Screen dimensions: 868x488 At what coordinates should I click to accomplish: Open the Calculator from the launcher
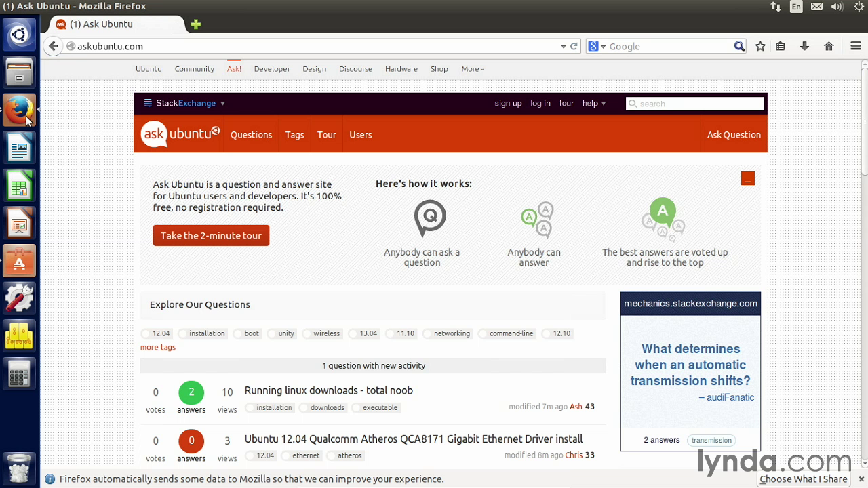[x=19, y=373]
